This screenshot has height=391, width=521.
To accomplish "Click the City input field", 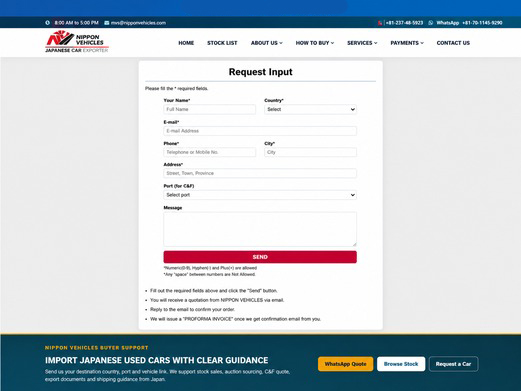I will point(310,152).
